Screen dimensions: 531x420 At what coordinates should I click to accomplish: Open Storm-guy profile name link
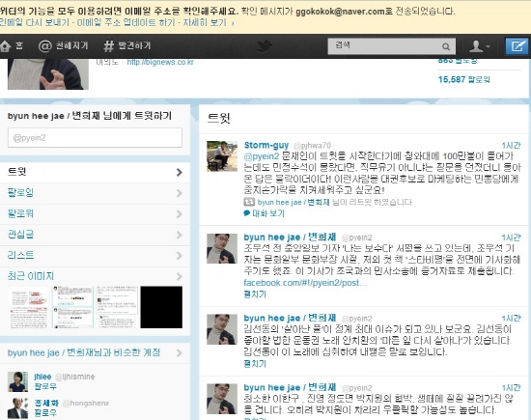click(266, 145)
